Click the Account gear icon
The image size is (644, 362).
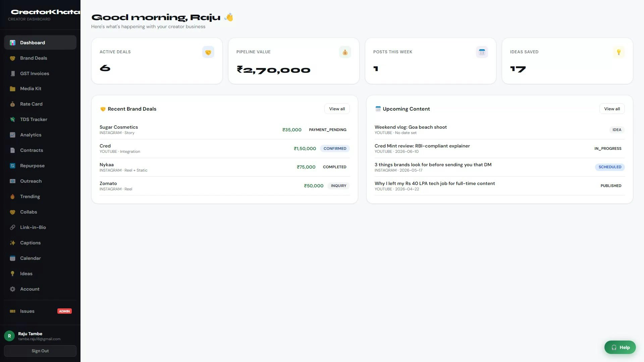point(12,289)
